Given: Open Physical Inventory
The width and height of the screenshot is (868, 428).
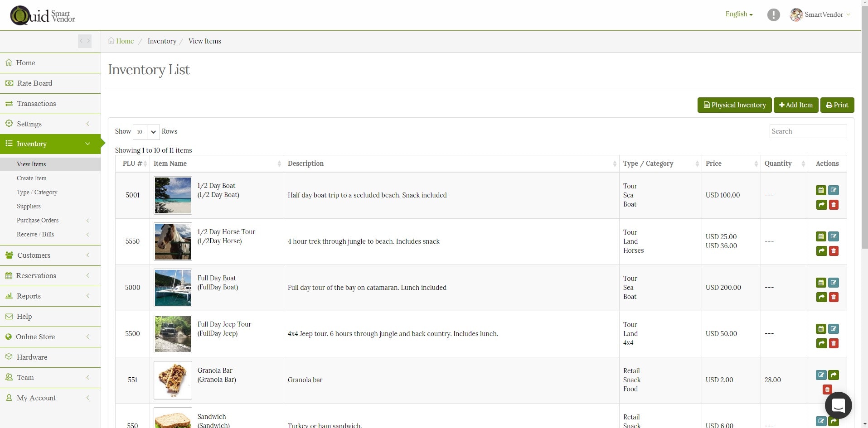Looking at the screenshot, I should [x=734, y=105].
